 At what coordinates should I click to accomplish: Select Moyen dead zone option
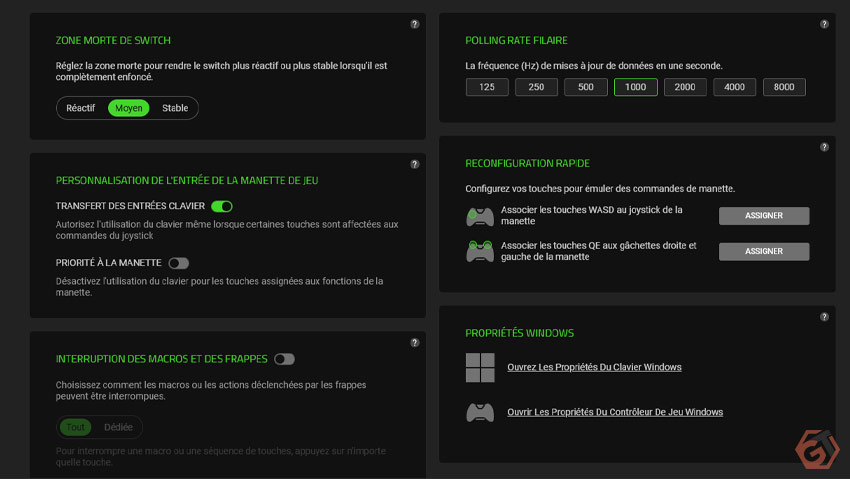point(128,108)
